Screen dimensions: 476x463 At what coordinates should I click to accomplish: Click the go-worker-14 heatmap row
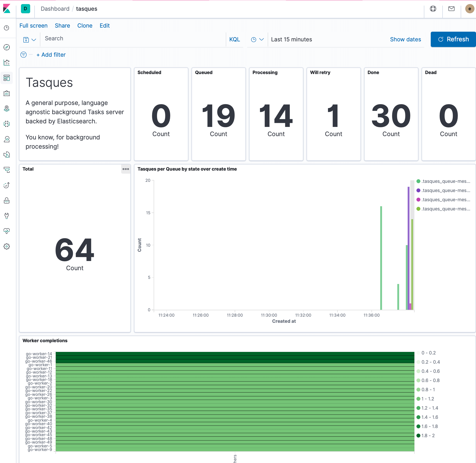coord(235,354)
